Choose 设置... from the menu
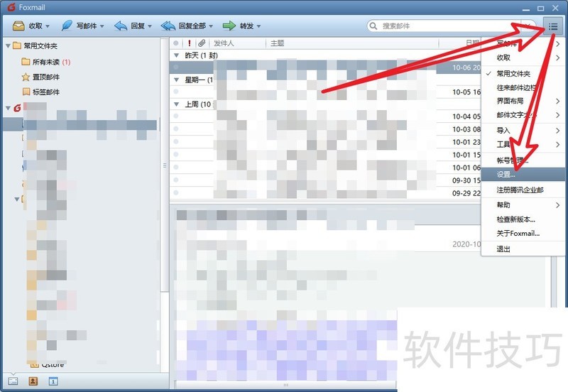This screenshot has height=392, width=568. (x=523, y=174)
